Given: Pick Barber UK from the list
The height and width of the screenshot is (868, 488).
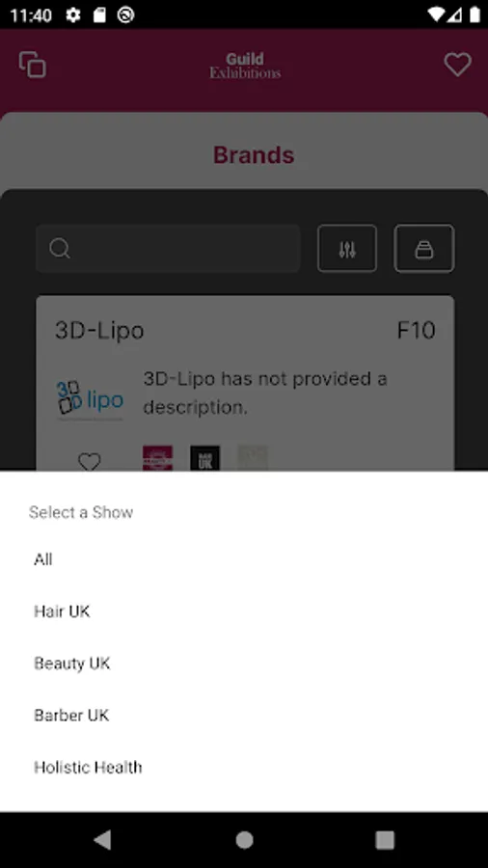Looking at the screenshot, I should pos(244,716).
